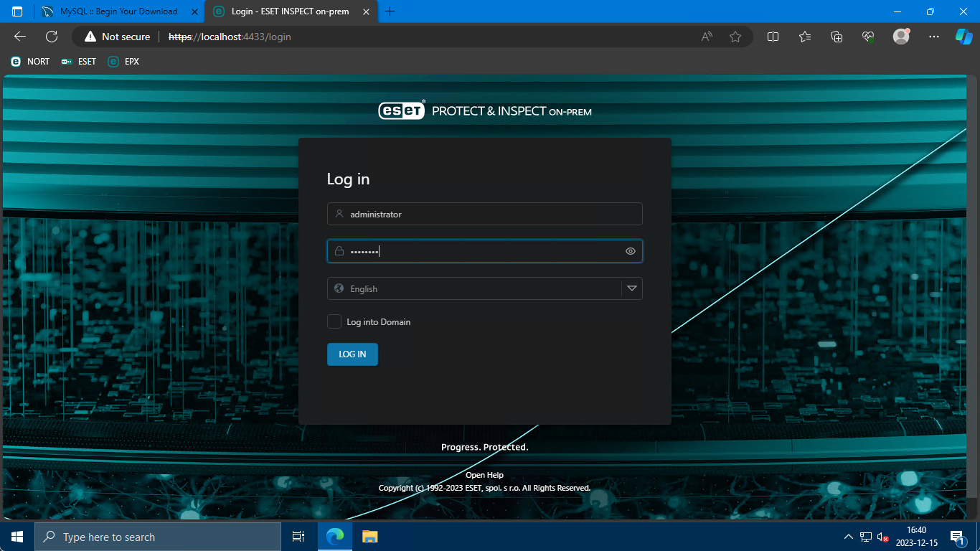Open the Edge profile avatar
980x551 pixels.
901,37
